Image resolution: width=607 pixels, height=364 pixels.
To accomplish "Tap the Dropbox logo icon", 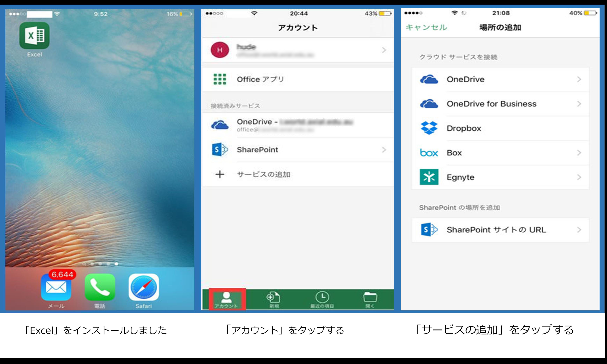I will (x=429, y=128).
